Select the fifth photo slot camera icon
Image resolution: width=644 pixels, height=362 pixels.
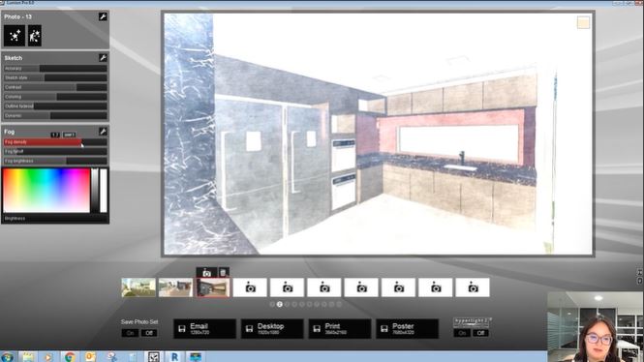pyautogui.click(x=287, y=287)
